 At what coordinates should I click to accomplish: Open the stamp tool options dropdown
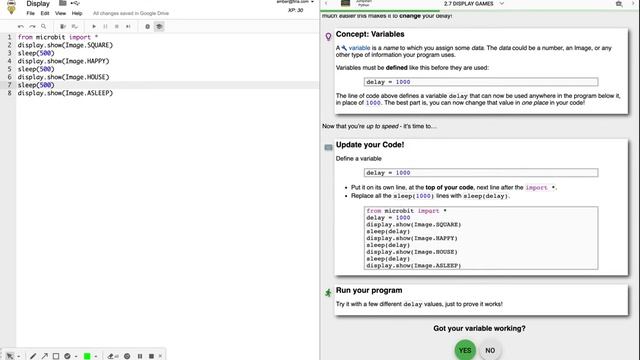pyautogui.click(x=76, y=356)
